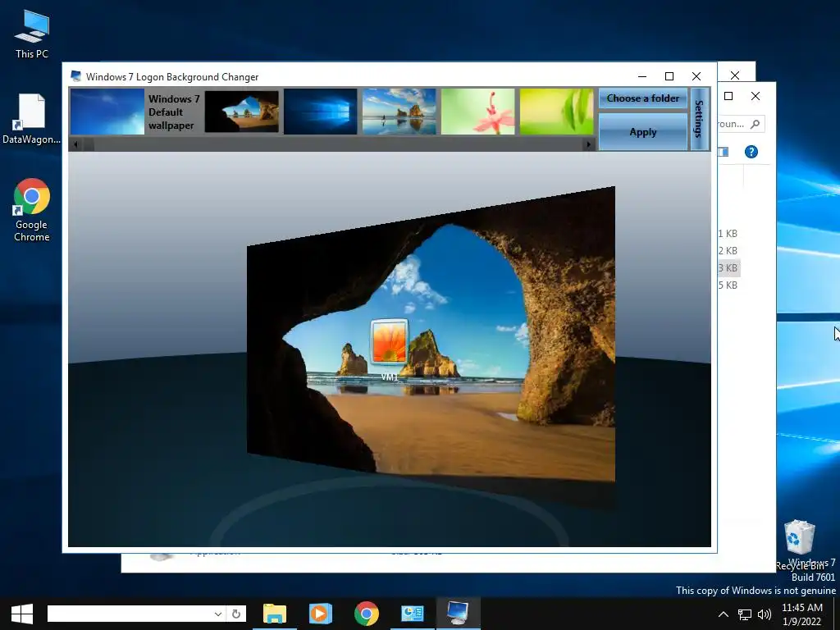
Task: Select the DataWagon desktop shortcut
Action: coord(32,119)
